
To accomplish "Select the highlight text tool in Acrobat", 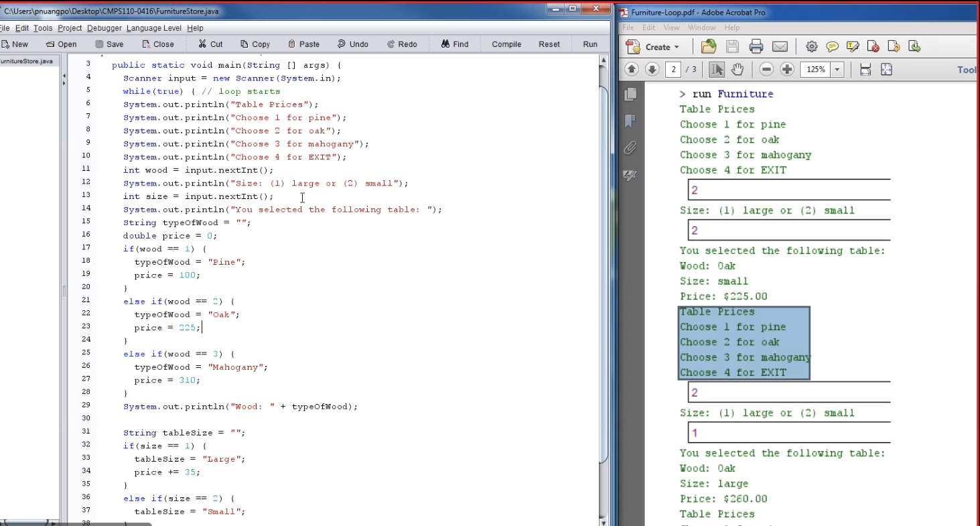I will tap(853, 47).
